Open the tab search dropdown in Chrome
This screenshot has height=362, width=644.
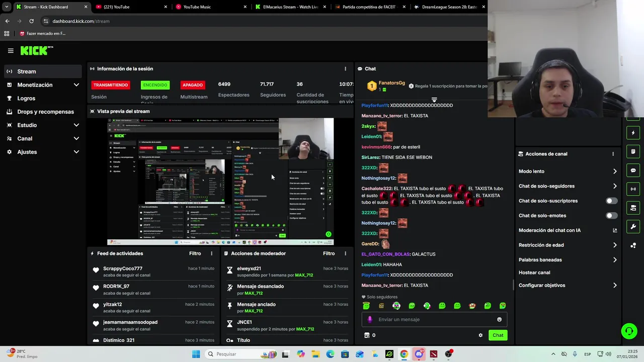[x=7, y=7]
